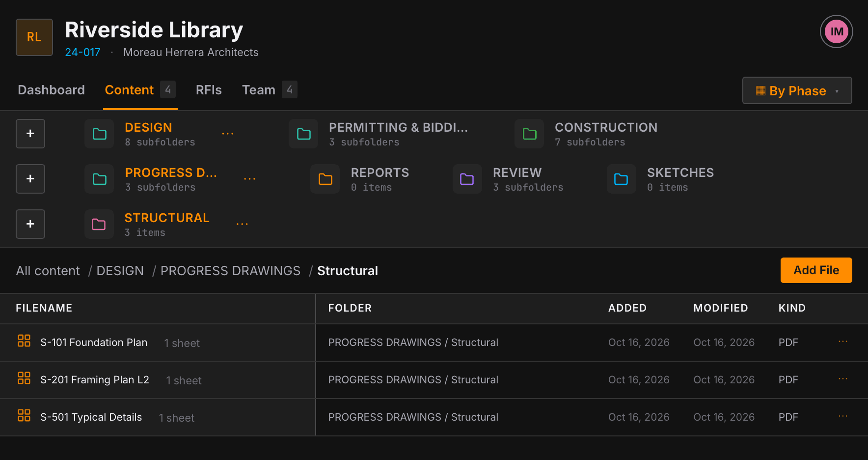Open more options for STRUCTURAL folder
This screenshot has height=460, width=868.
tap(242, 224)
